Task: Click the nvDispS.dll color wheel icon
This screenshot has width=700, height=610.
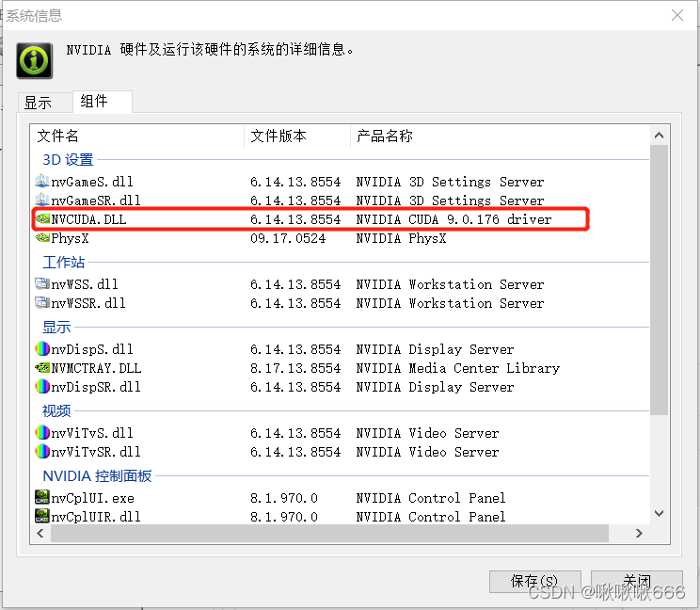Action: 42,348
